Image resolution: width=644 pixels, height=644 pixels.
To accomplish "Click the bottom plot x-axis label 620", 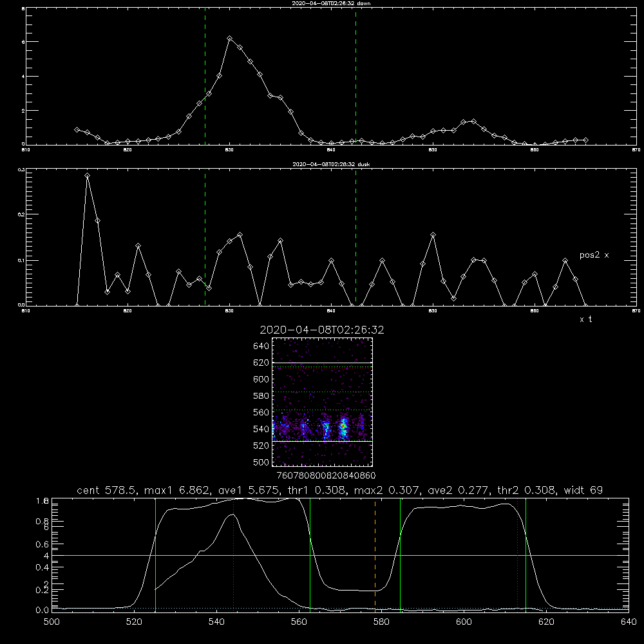I will (x=546, y=622).
